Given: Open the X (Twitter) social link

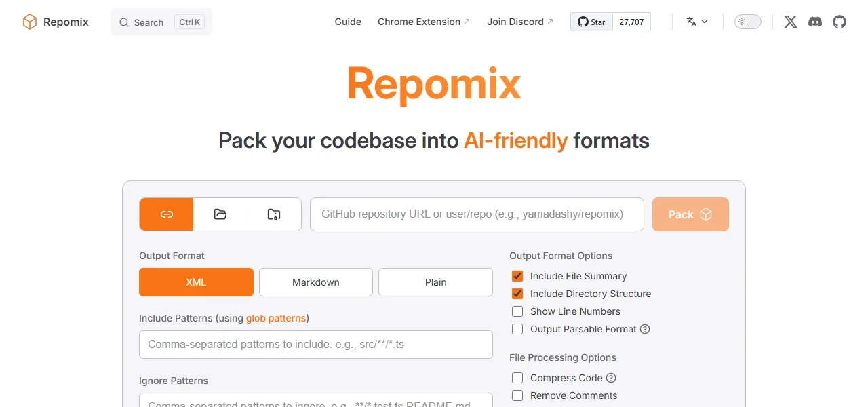Looking at the screenshot, I should click(791, 22).
